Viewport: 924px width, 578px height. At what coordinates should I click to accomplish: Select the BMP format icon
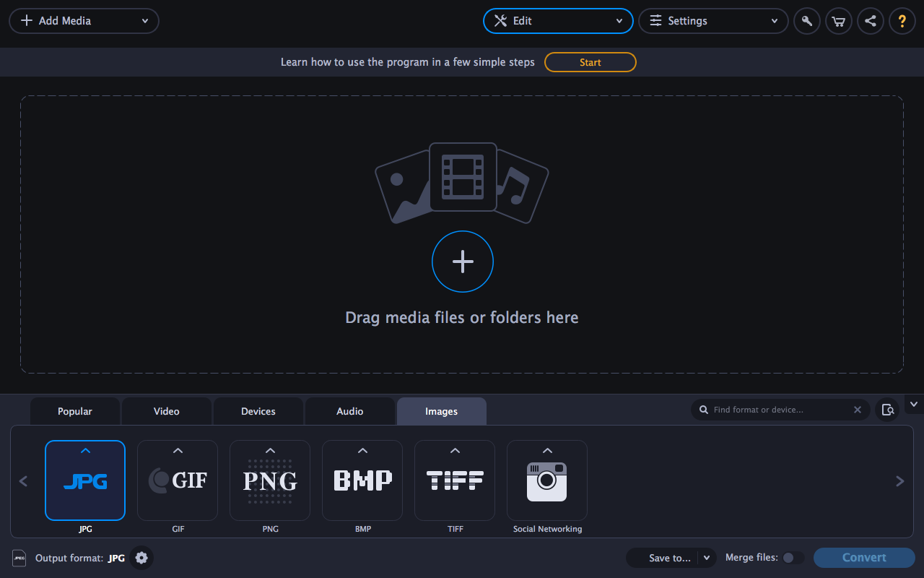(x=362, y=480)
